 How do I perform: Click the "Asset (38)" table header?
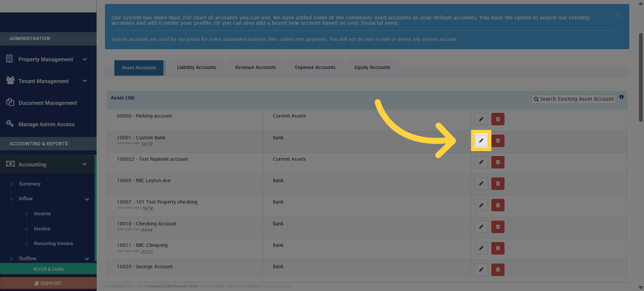pos(122,98)
